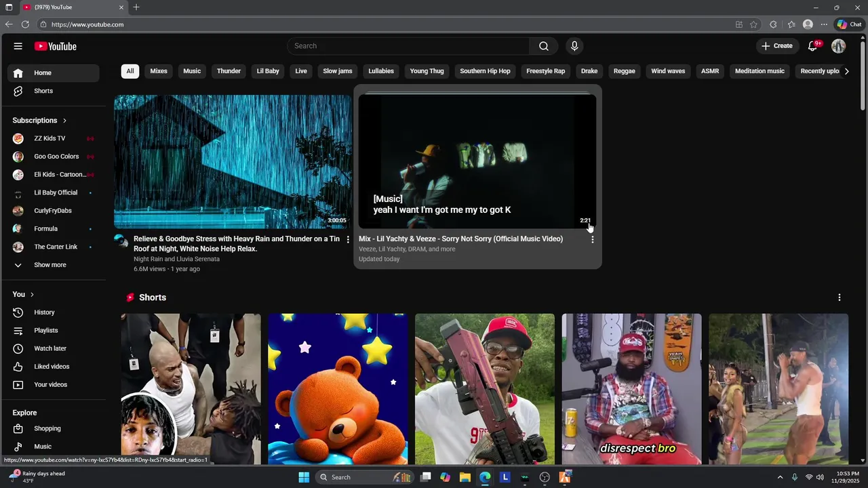Select the Southern Hip Hop filter chip
This screenshot has height=488, width=868.
(x=485, y=71)
